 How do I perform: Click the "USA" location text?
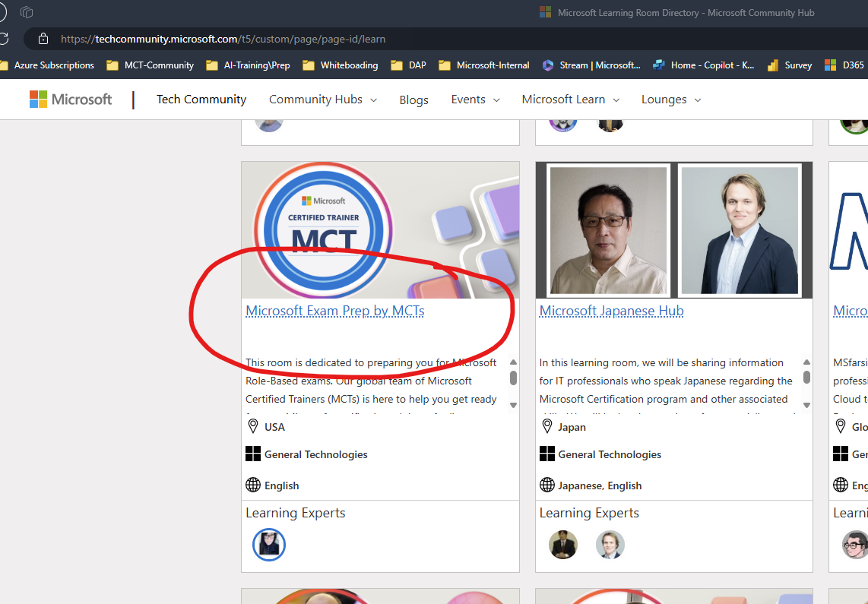pos(274,427)
